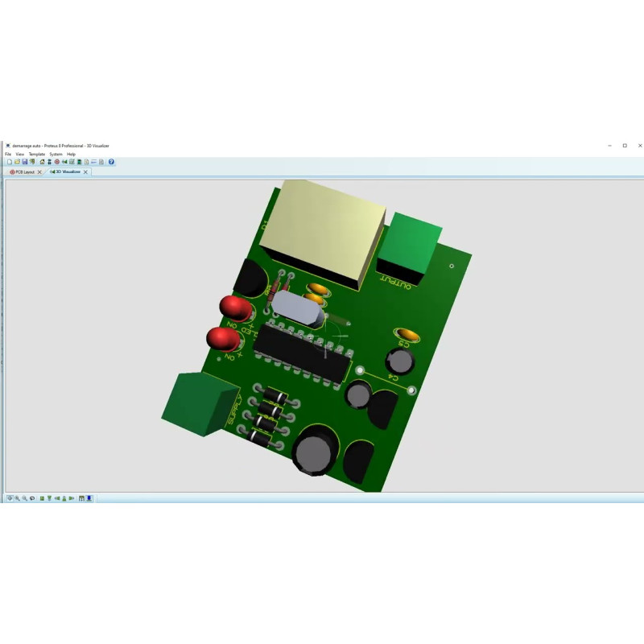Open the System menu
Screen dimensions: 644x644
(56, 154)
